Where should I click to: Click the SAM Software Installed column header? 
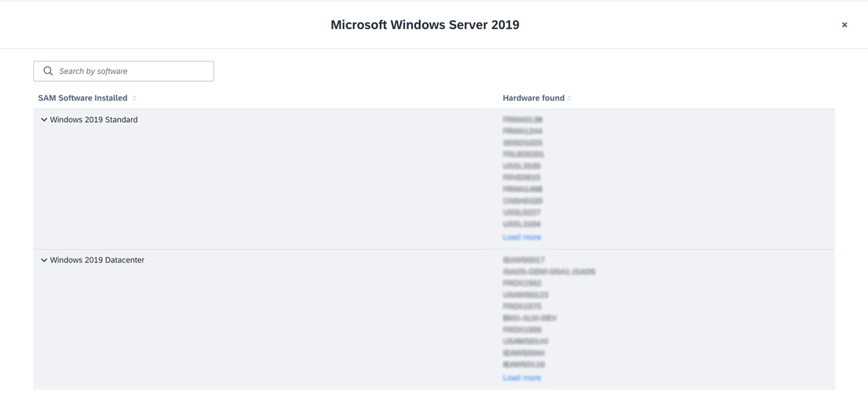click(82, 98)
